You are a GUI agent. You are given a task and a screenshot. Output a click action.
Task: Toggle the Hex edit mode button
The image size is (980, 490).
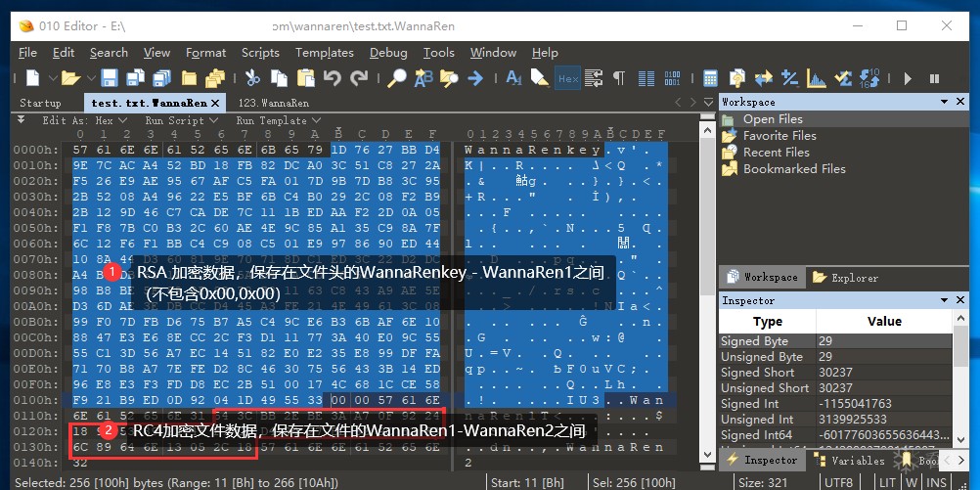pyautogui.click(x=568, y=78)
